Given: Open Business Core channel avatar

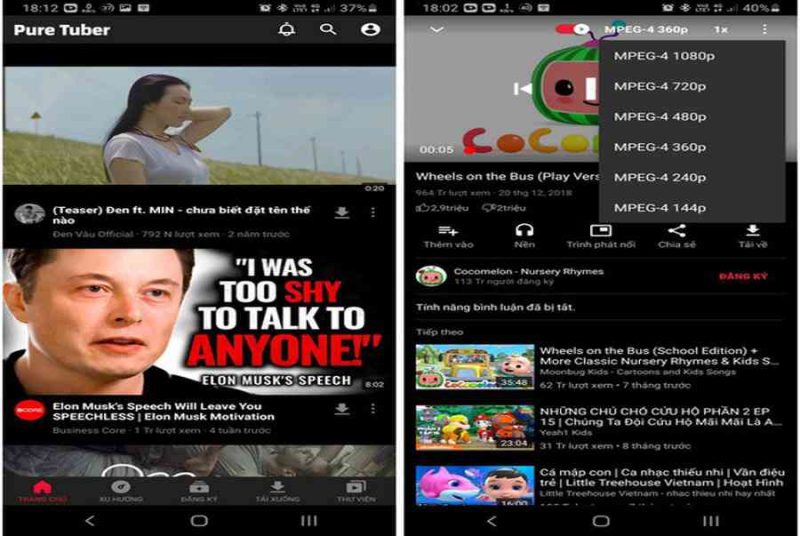Looking at the screenshot, I should tap(30, 411).
